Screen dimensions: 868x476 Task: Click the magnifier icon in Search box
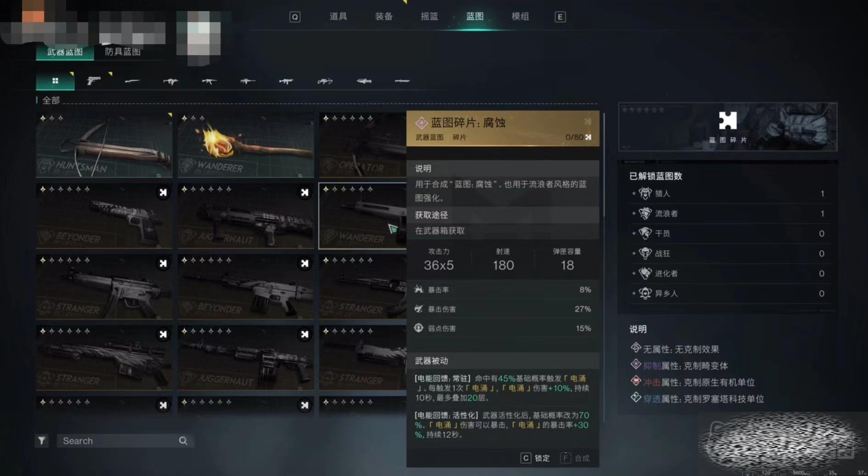tap(183, 441)
